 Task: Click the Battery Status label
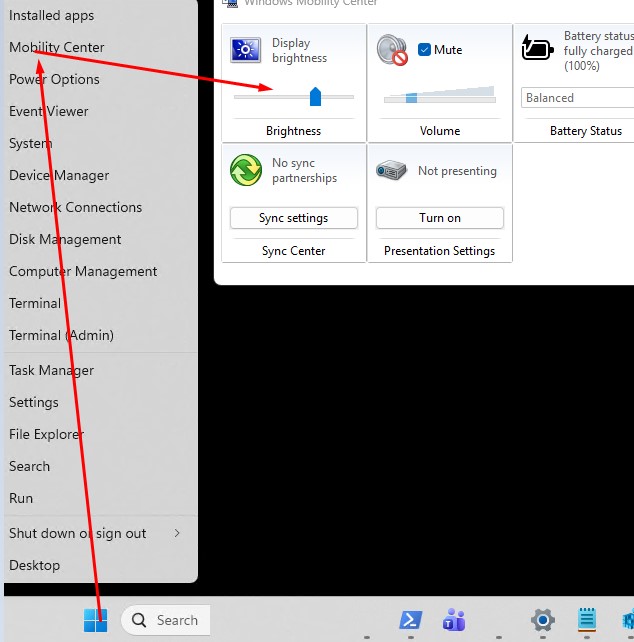(x=586, y=131)
